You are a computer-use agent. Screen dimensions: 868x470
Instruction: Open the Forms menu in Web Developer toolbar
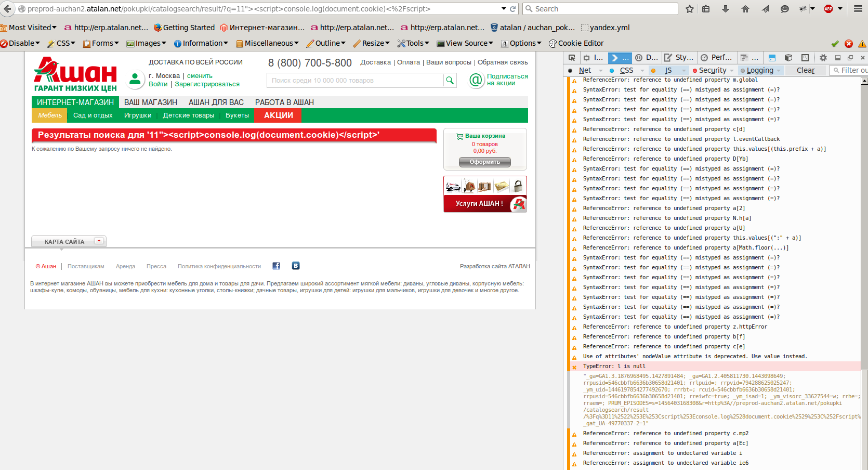click(101, 43)
